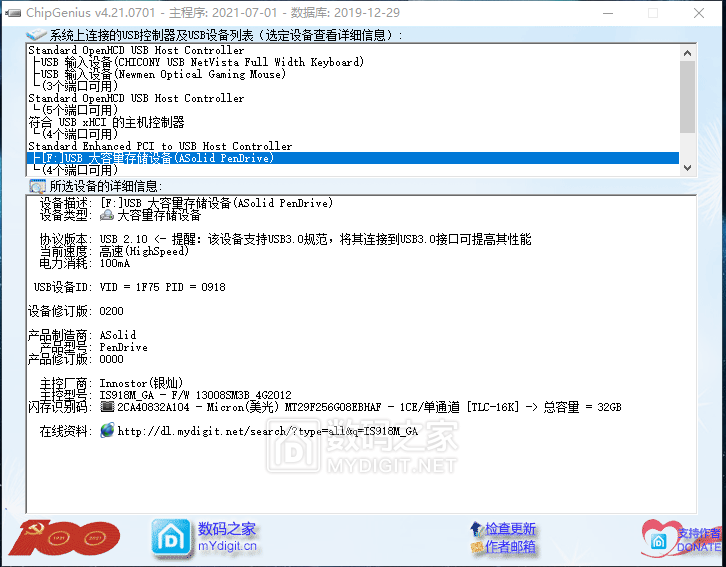Select the highlighted ASolid PenDrive device row
The width and height of the screenshot is (726, 567).
coord(353,158)
